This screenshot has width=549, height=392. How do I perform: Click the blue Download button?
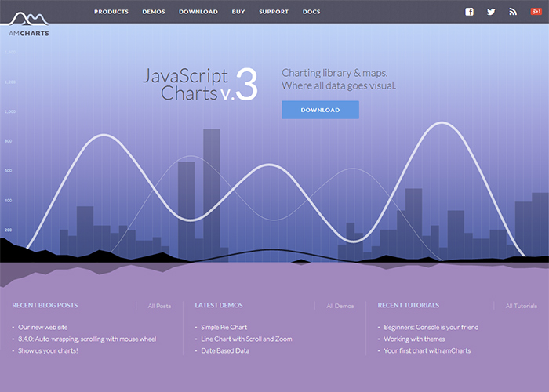[320, 110]
